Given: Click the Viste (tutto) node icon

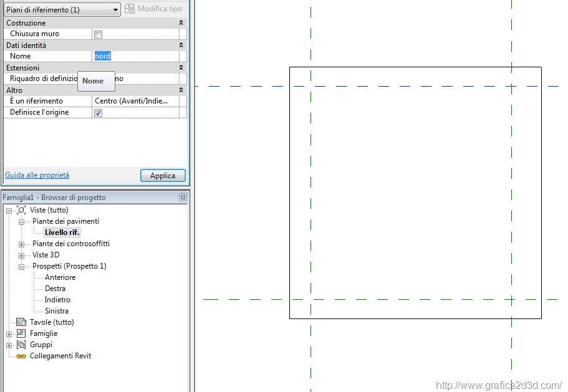Looking at the screenshot, I should tap(21, 210).
